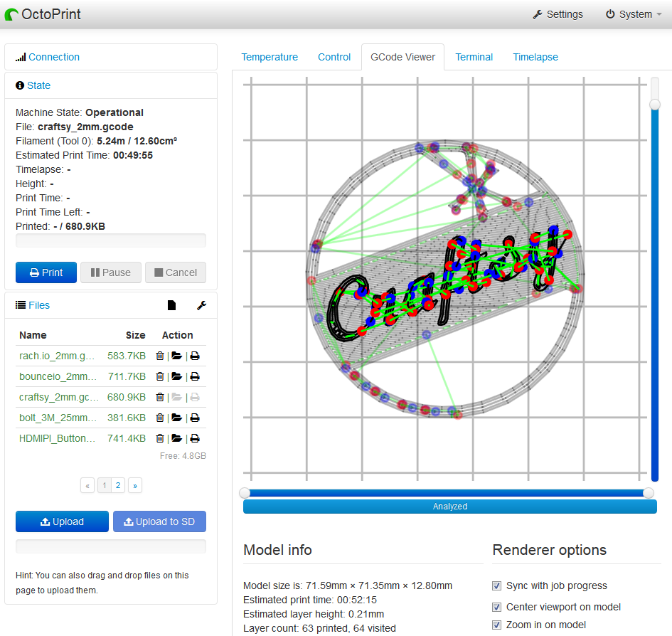Click the Upload button
672x636 pixels.
[62, 521]
